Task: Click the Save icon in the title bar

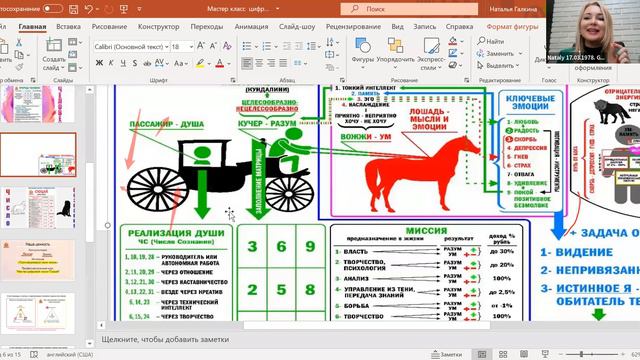Action: pos(73,9)
